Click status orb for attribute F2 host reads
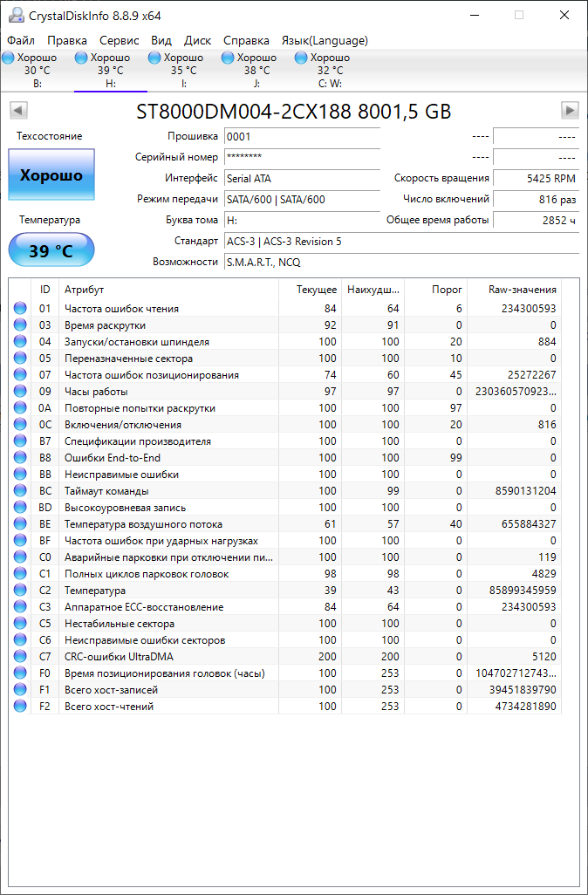Screen dimensions: 588x895 point(20,706)
